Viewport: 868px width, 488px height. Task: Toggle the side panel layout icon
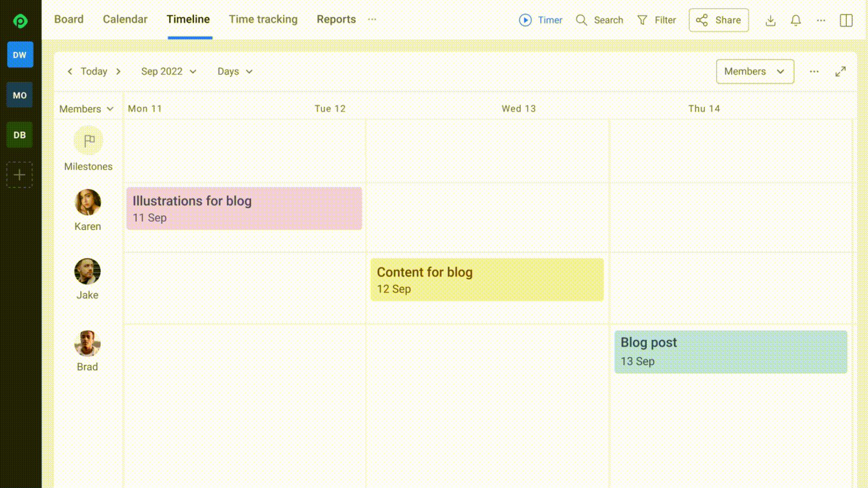846,21
